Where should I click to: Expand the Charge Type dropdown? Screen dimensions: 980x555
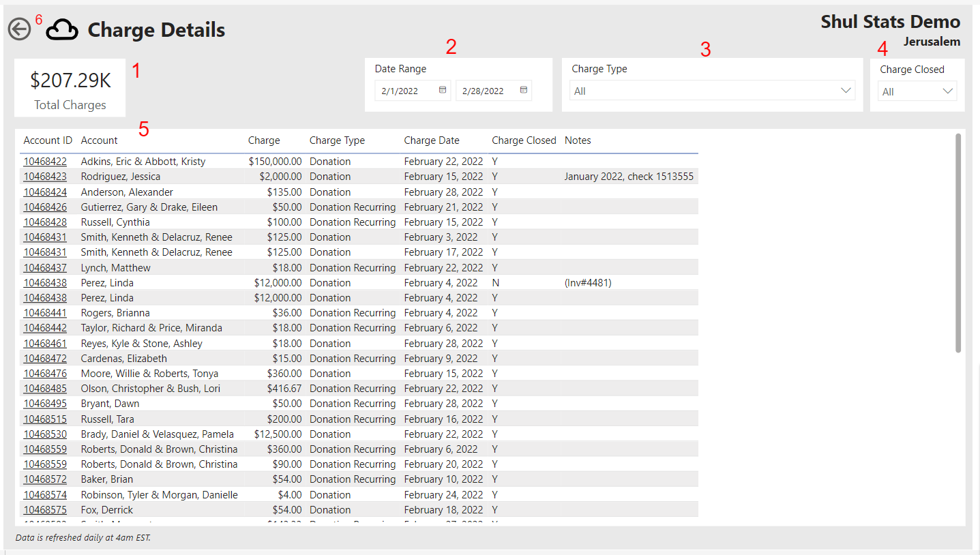point(846,90)
